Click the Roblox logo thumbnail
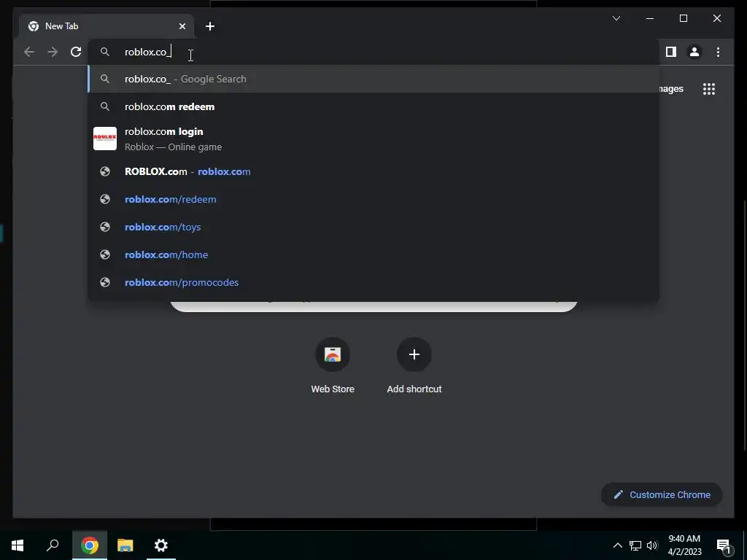 105,139
